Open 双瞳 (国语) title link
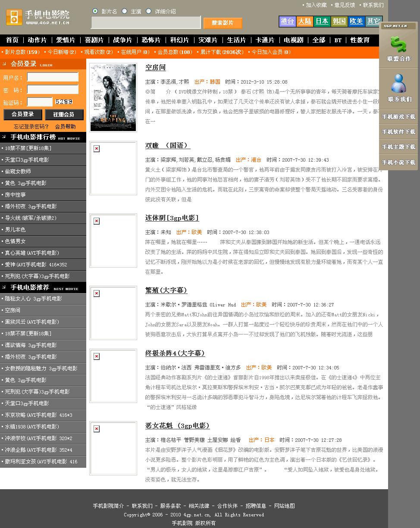The height and width of the screenshot is (528, 420). (x=168, y=146)
